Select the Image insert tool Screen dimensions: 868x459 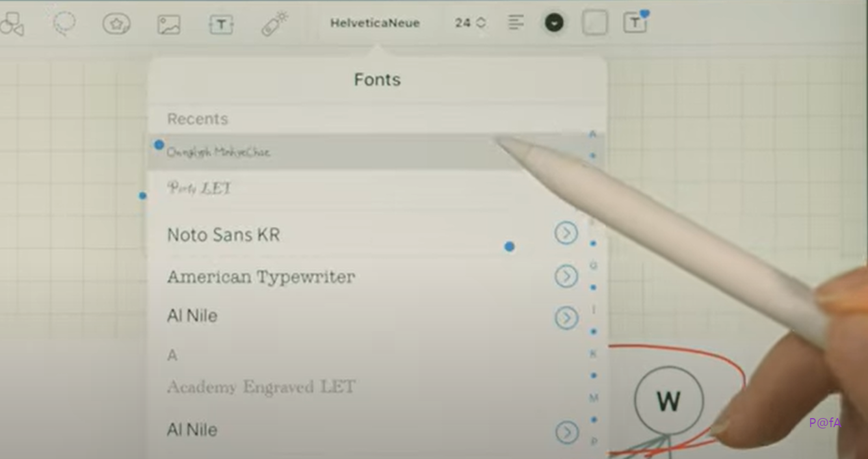168,25
